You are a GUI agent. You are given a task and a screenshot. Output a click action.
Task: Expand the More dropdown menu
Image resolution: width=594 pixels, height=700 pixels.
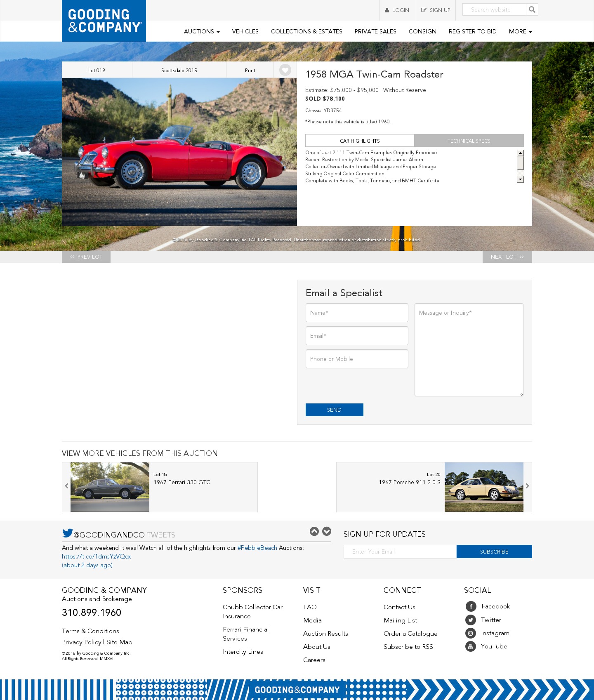[520, 31]
